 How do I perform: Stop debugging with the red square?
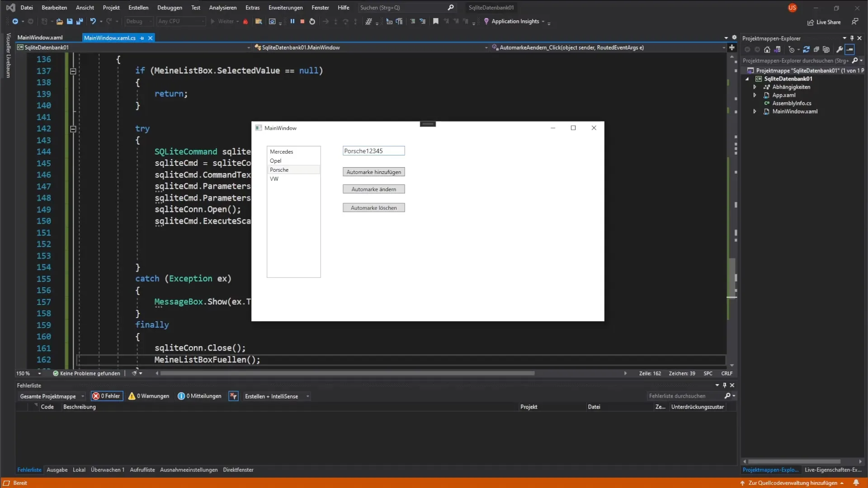point(302,21)
